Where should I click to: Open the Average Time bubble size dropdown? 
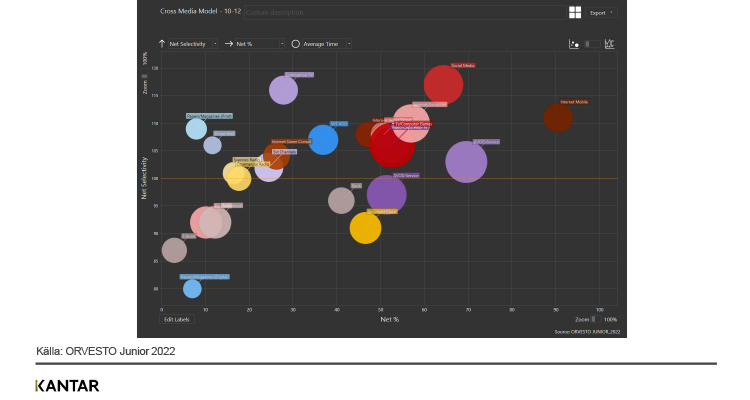tap(326, 44)
